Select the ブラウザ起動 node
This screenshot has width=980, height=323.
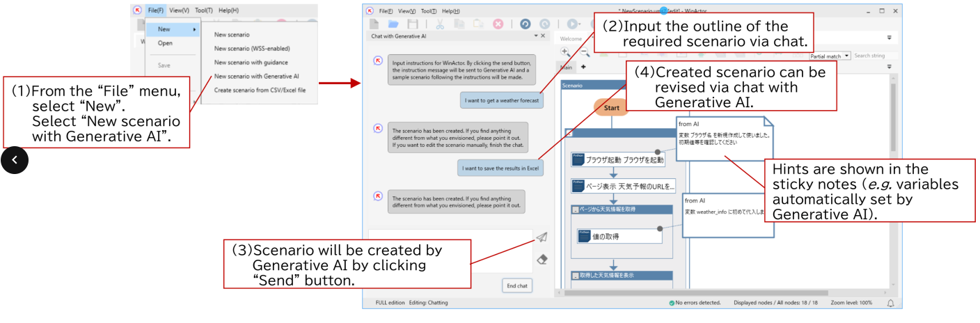coord(617,159)
